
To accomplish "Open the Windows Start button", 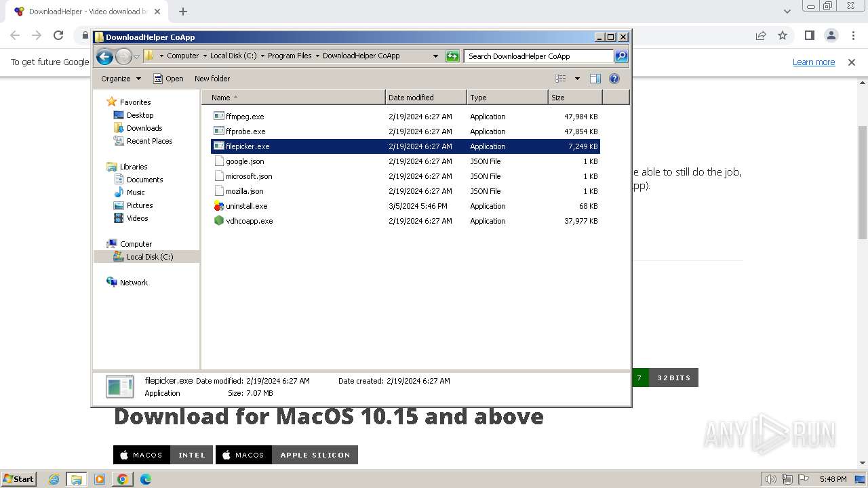I will [19, 479].
